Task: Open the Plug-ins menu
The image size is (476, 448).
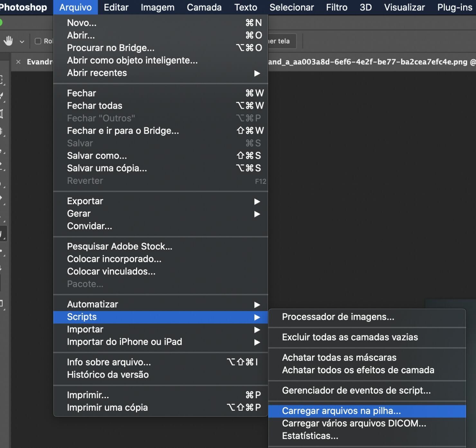Action: coord(455,7)
